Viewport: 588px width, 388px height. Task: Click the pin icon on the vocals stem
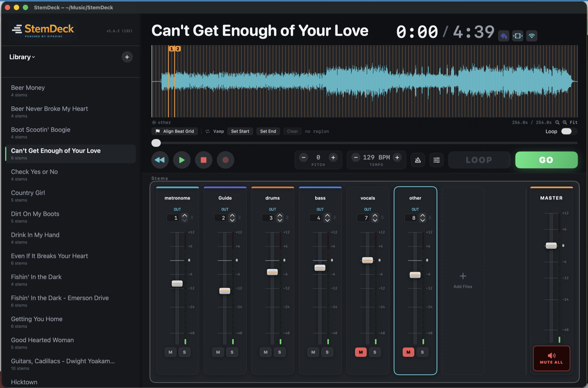tap(383, 218)
